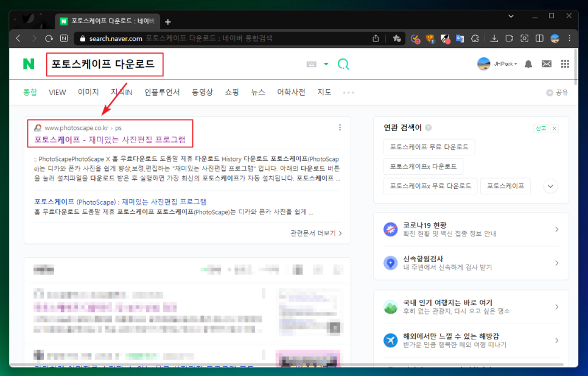Go back using browser back arrow
Viewport: 588px width, 376px height.
pos(18,38)
